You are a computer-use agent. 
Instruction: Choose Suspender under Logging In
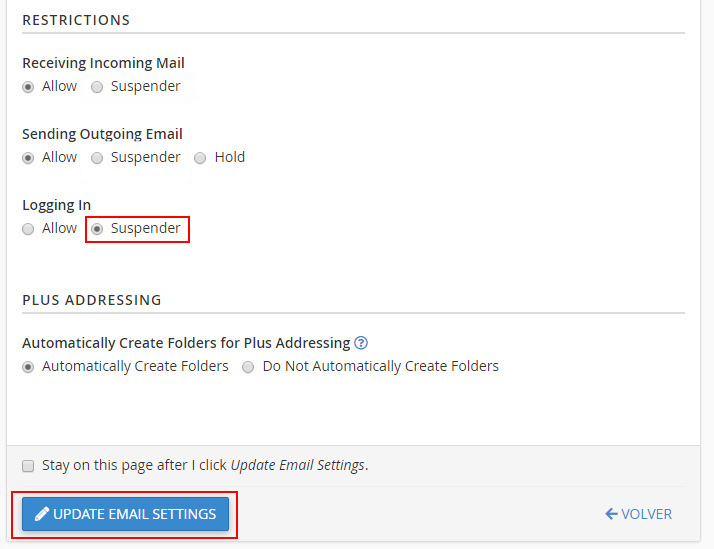(97, 229)
